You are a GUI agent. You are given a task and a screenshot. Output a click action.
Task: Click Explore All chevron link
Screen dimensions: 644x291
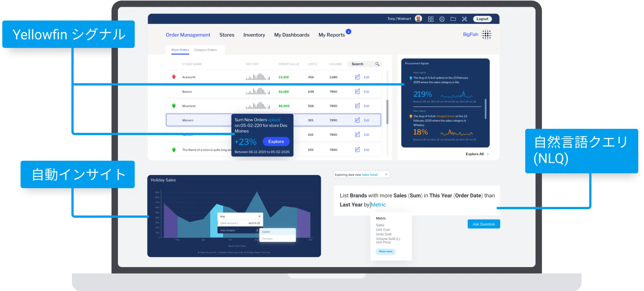pyautogui.click(x=488, y=154)
